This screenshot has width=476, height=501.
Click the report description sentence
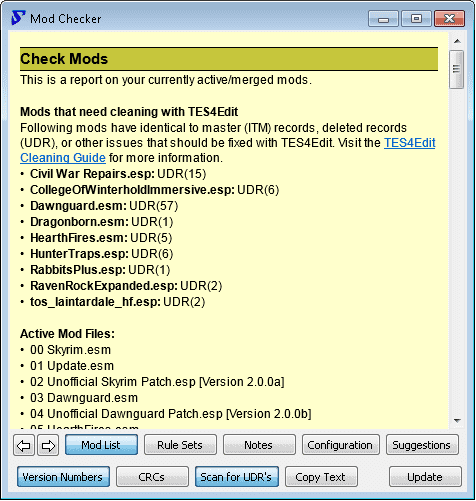click(166, 80)
